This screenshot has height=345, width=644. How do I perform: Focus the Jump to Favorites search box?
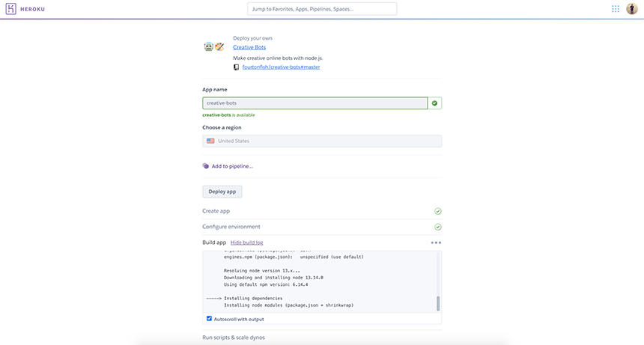pos(322,9)
